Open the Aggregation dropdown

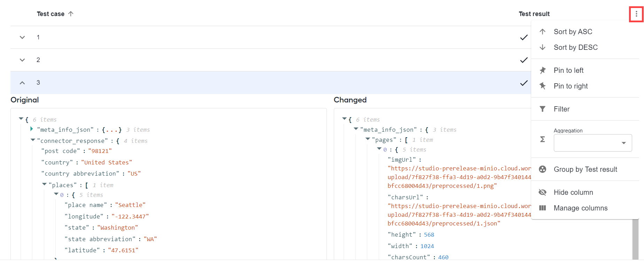(x=593, y=143)
